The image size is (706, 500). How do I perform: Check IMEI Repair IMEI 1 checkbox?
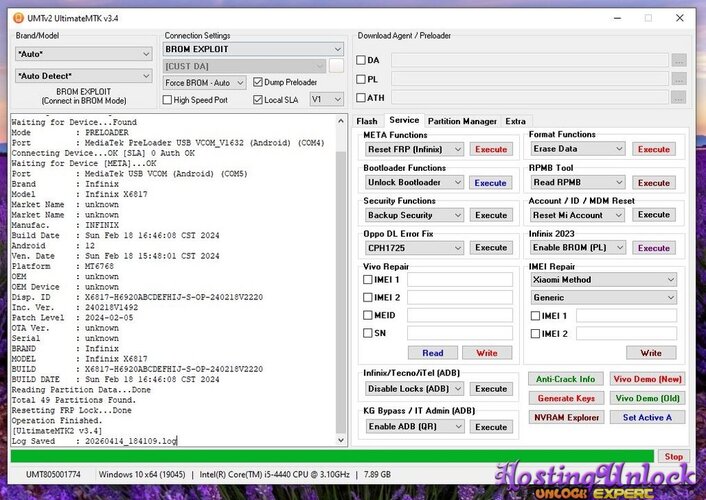(x=535, y=316)
